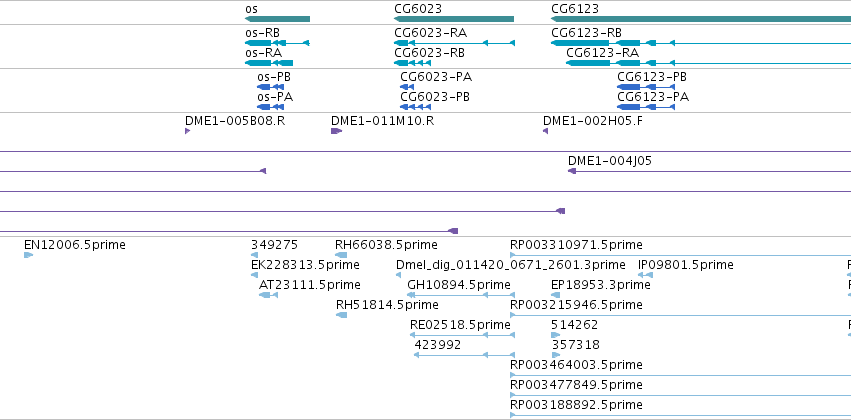Image resolution: width=851 pixels, height=420 pixels.
Task: Click the os-PB protein feature
Action: (270, 87)
